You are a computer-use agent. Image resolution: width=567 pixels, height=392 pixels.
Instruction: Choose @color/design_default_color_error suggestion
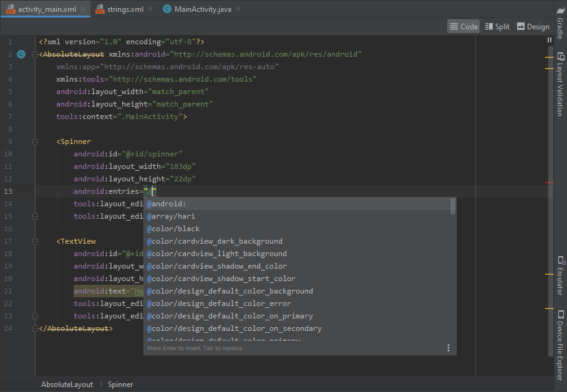pyautogui.click(x=298, y=304)
